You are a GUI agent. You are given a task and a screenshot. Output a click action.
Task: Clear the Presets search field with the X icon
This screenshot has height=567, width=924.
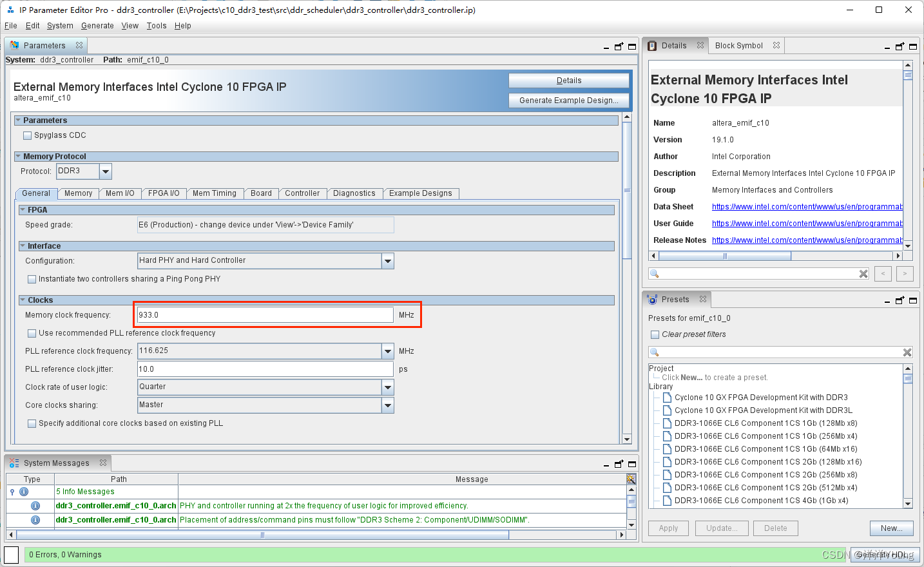coord(907,352)
